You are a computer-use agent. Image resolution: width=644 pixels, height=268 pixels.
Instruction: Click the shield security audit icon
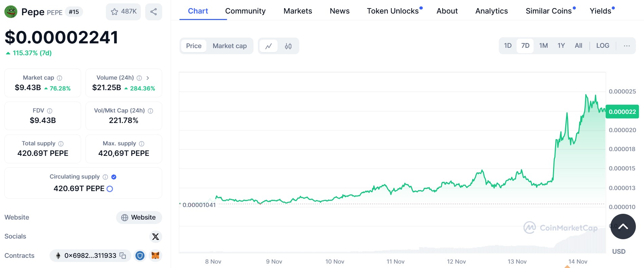[x=140, y=256]
